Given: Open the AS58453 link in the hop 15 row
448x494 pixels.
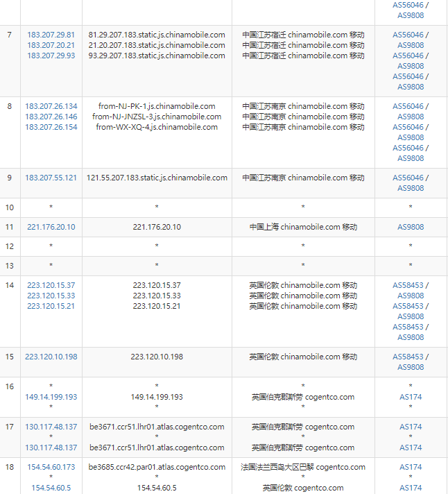Looking at the screenshot, I should pos(408,357).
